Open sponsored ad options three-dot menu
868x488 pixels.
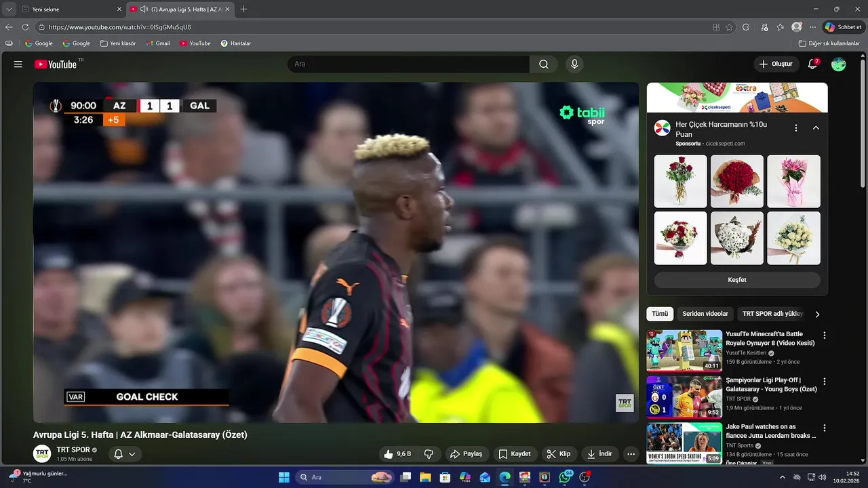point(796,127)
